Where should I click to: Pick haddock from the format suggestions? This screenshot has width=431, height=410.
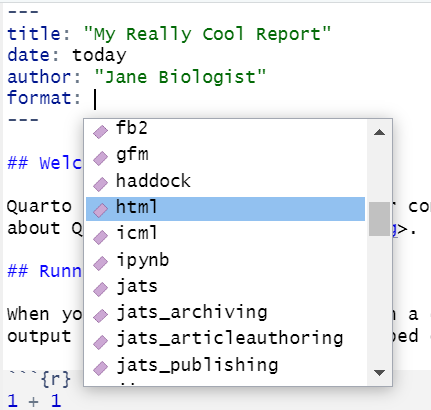point(225,181)
